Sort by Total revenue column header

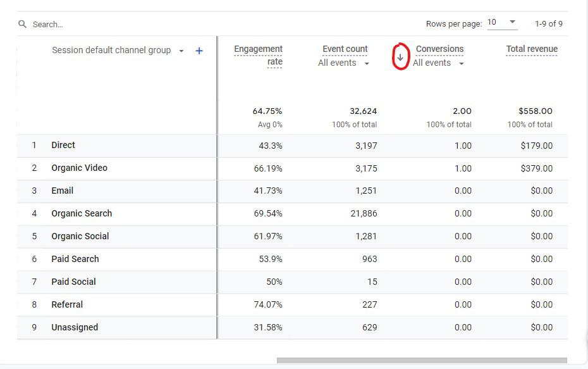532,49
